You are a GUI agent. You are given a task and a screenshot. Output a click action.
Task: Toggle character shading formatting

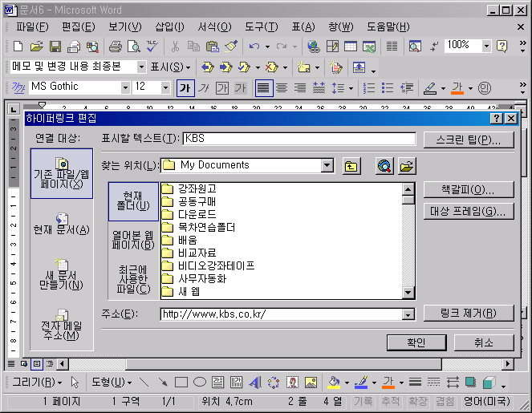coord(241,88)
